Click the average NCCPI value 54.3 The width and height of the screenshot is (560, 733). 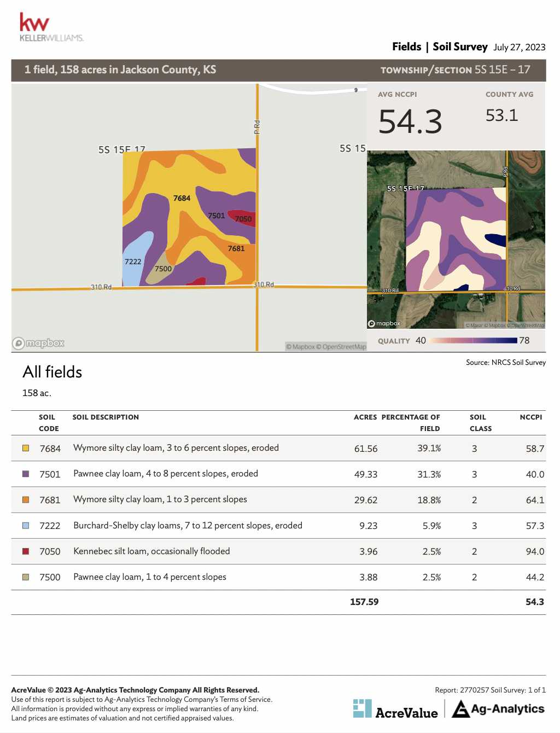[410, 121]
